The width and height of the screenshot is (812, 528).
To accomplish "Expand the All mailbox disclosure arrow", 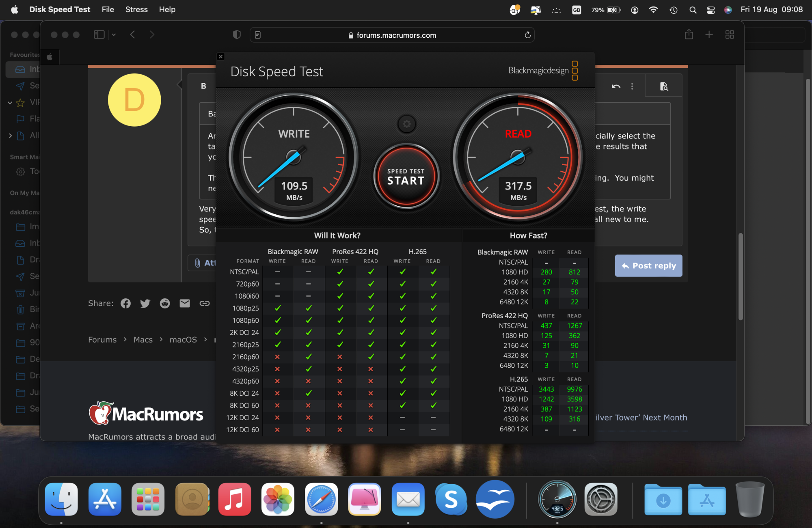I will pos(10,136).
